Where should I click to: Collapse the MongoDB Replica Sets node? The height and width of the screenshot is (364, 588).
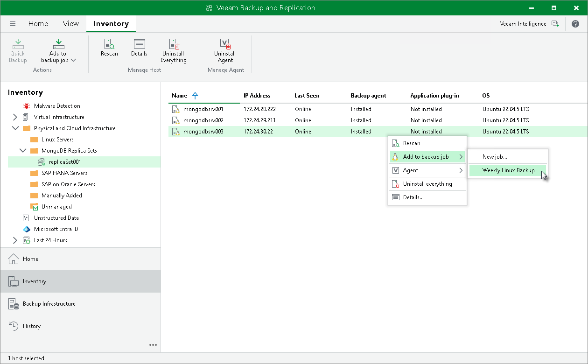tap(22, 151)
